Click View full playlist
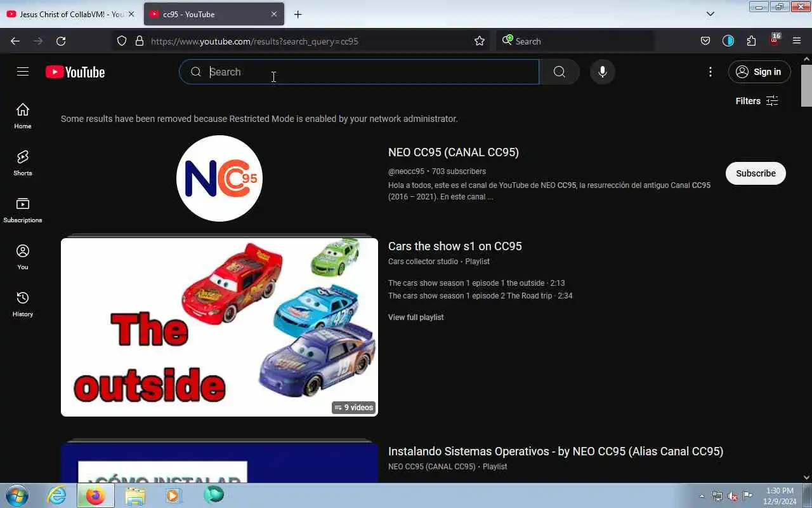812x508 pixels. pos(416,317)
